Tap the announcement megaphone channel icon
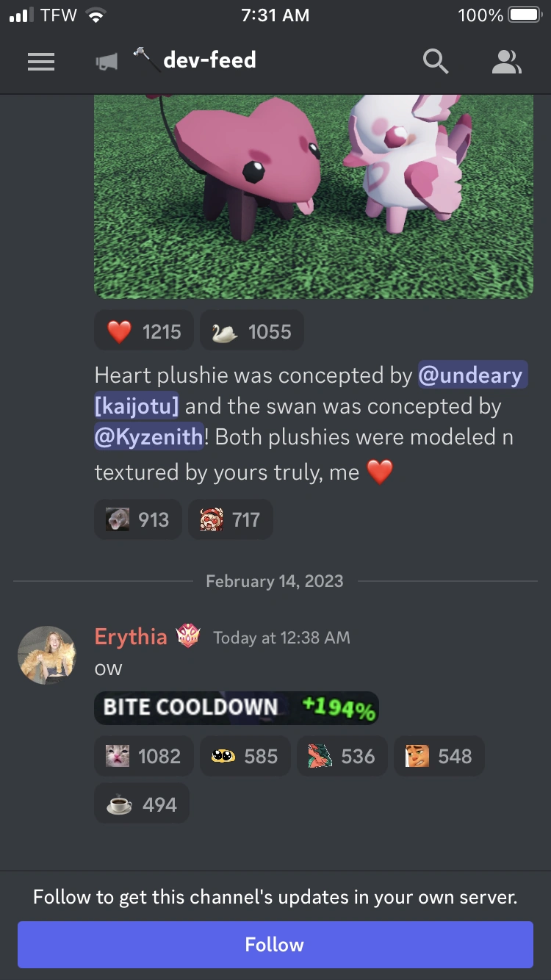 click(107, 62)
